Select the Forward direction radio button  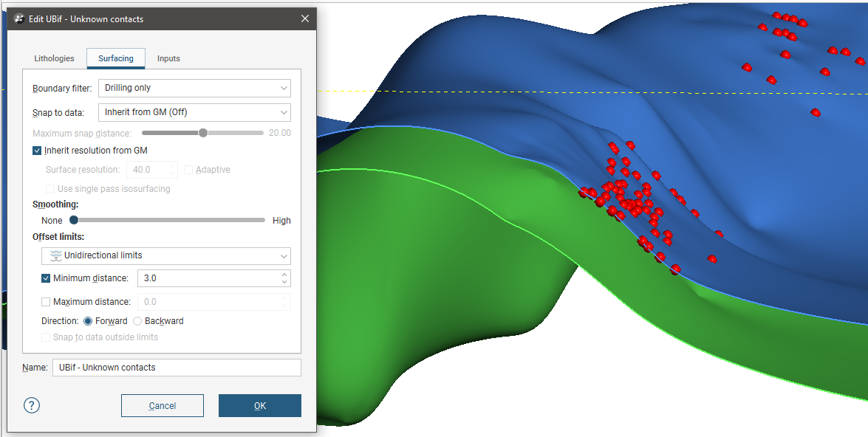[x=87, y=321]
